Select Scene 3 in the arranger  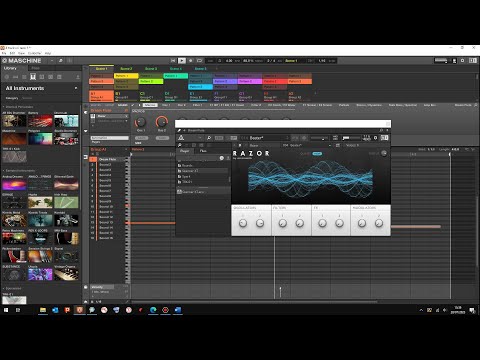point(151,68)
